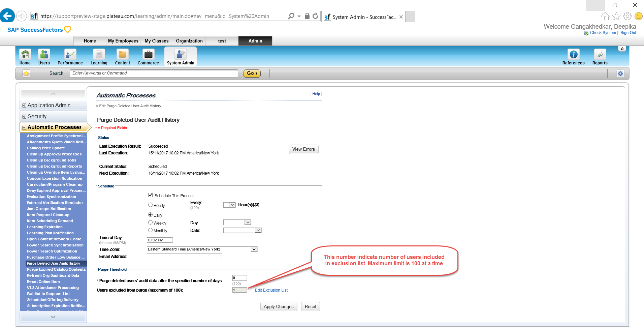644x327 pixels.
Task: Click the smiley feedback icon
Action: tap(638, 16)
